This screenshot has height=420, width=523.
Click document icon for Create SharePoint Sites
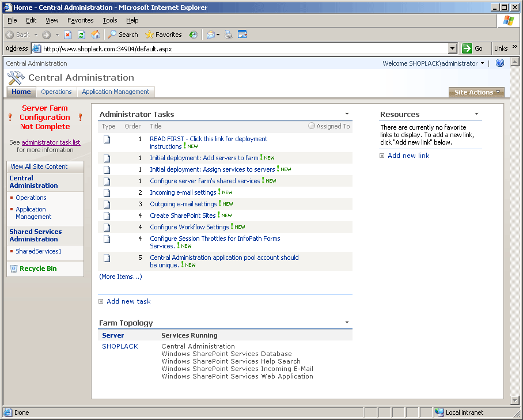[107, 216]
